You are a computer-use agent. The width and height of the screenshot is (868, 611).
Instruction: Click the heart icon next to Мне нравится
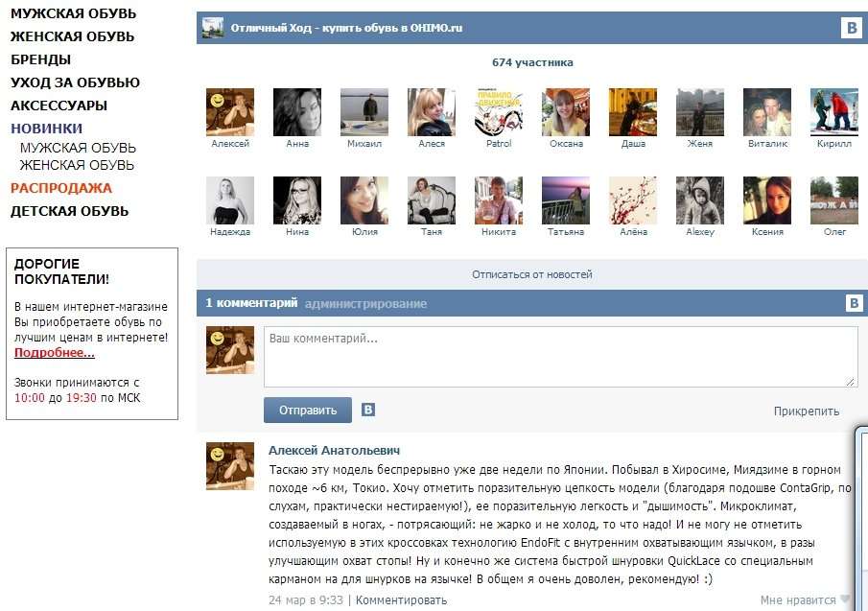pyautogui.click(x=845, y=599)
